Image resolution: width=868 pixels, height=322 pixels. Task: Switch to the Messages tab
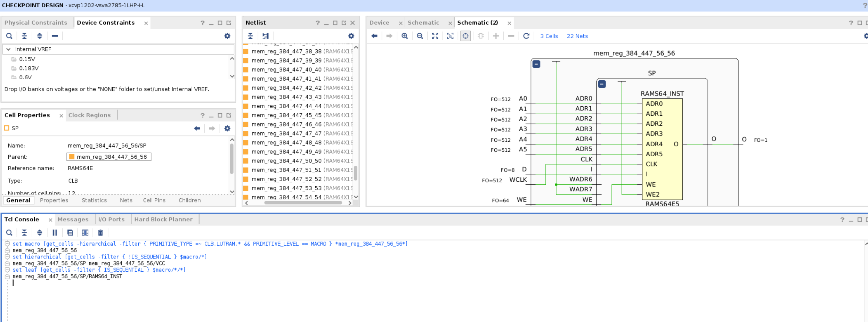73,220
